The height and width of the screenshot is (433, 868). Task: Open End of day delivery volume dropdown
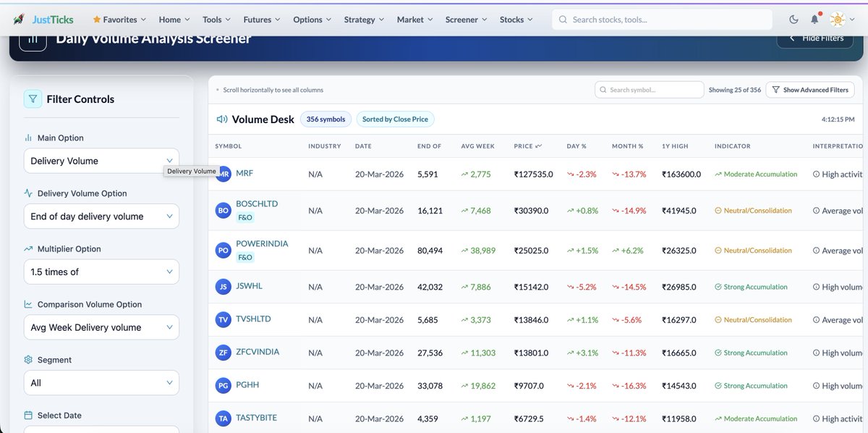coord(101,216)
